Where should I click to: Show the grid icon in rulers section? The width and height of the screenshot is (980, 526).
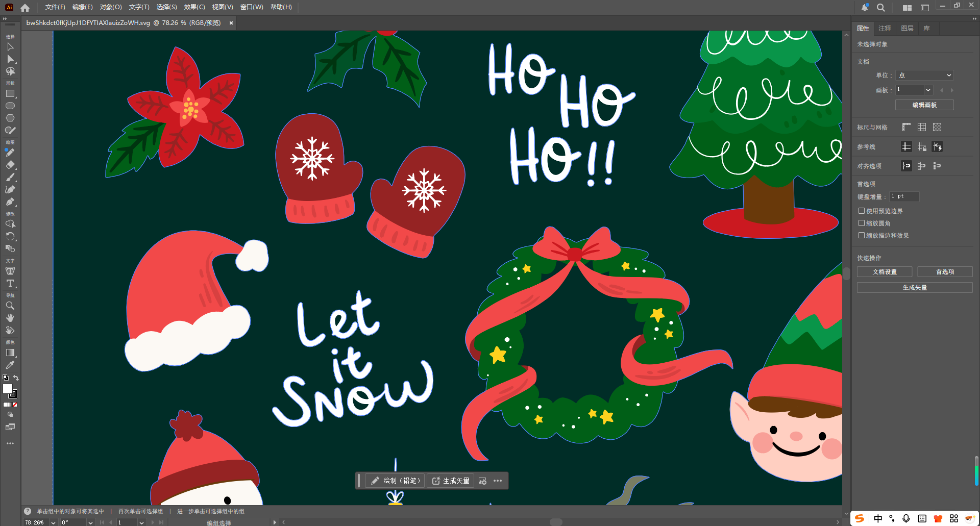click(921, 127)
